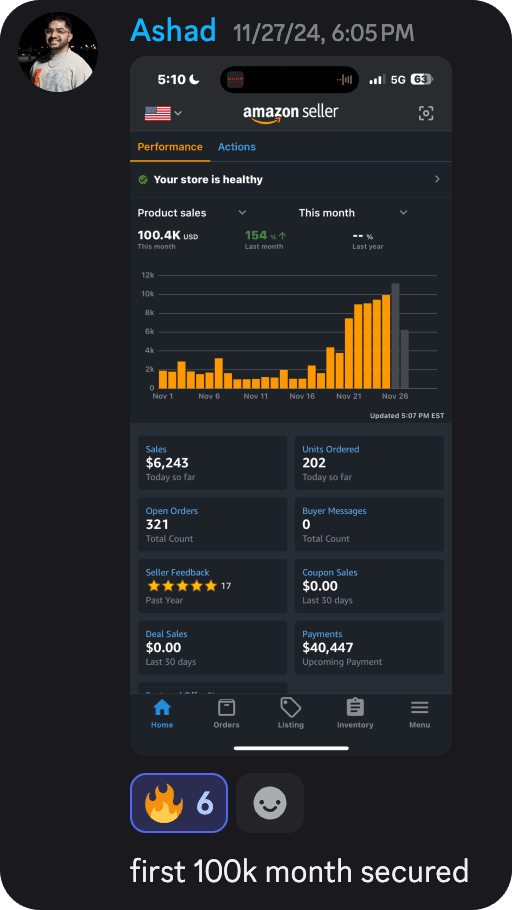
Task: Click the username Ashad
Action: pyautogui.click(x=173, y=30)
